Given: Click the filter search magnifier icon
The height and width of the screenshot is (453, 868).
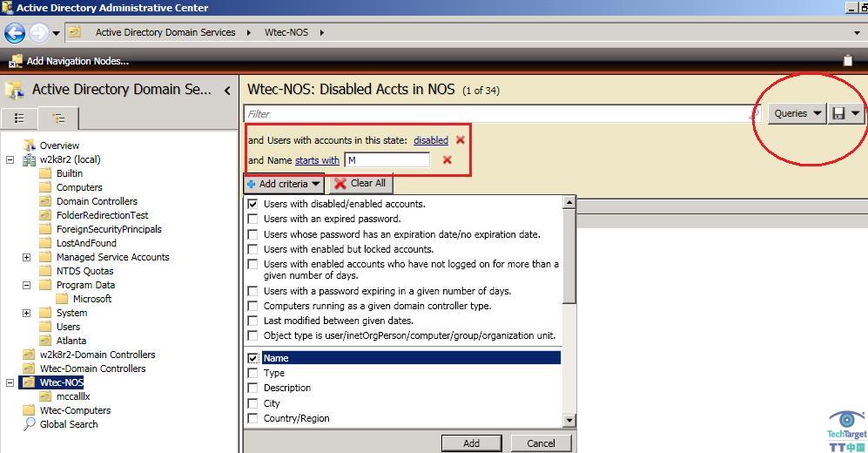Looking at the screenshot, I should 754,114.
